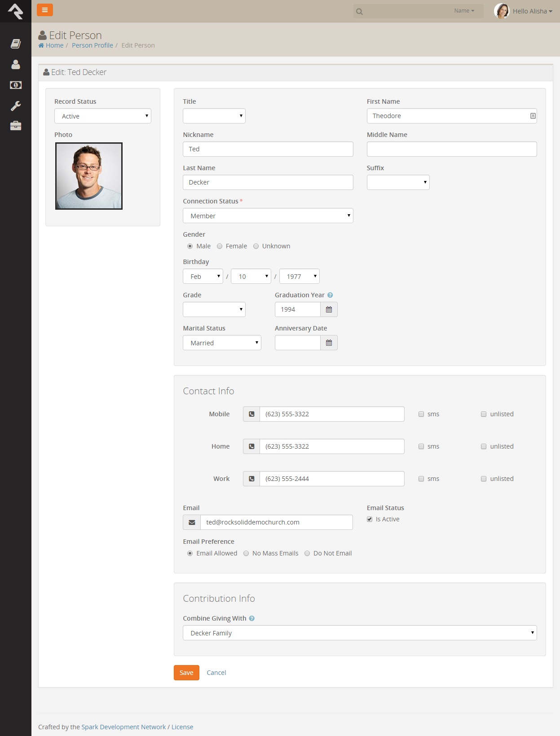Image resolution: width=560 pixels, height=736 pixels.
Task: Open the Suffix dropdown
Action: coord(398,182)
